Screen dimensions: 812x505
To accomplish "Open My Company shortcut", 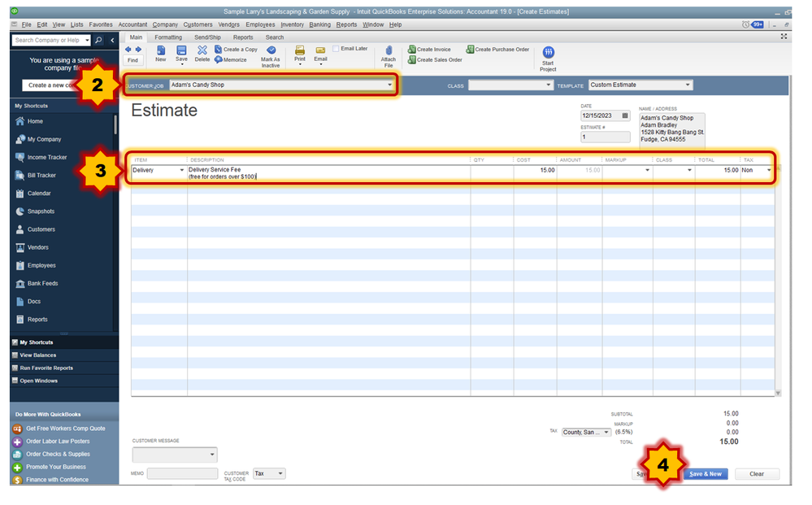I will pos(38,139).
